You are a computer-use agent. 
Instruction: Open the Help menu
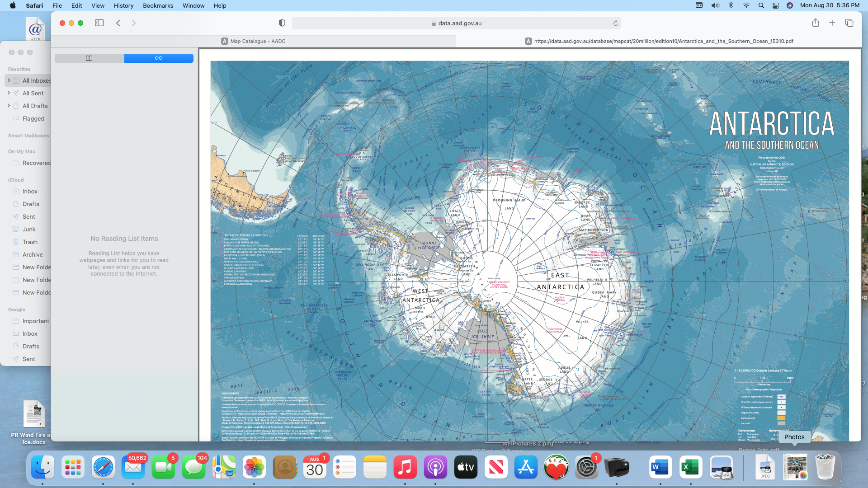tap(220, 5)
